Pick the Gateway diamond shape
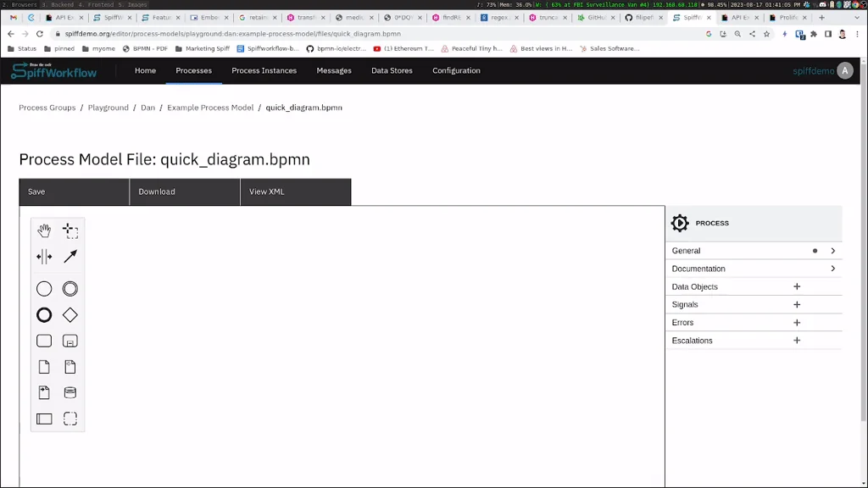The width and height of the screenshot is (868, 488). pyautogui.click(x=70, y=314)
